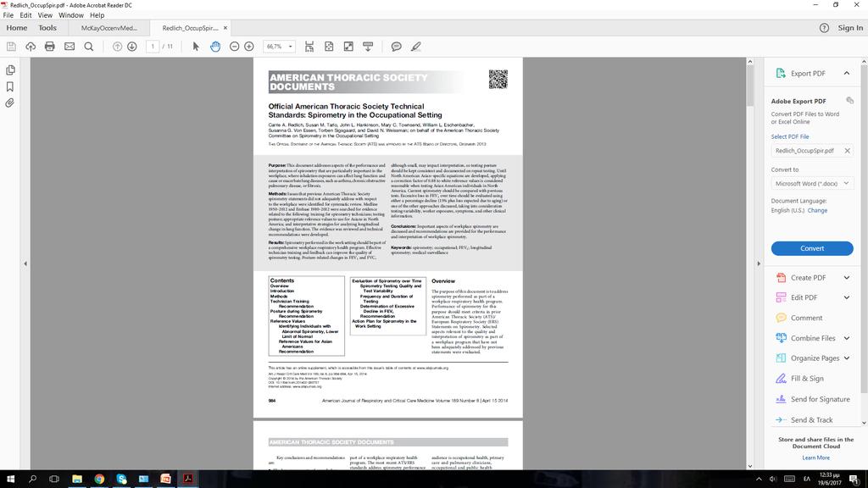The image size is (868, 488).
Task: Switch to the Home tab
Action: (17, 28)
